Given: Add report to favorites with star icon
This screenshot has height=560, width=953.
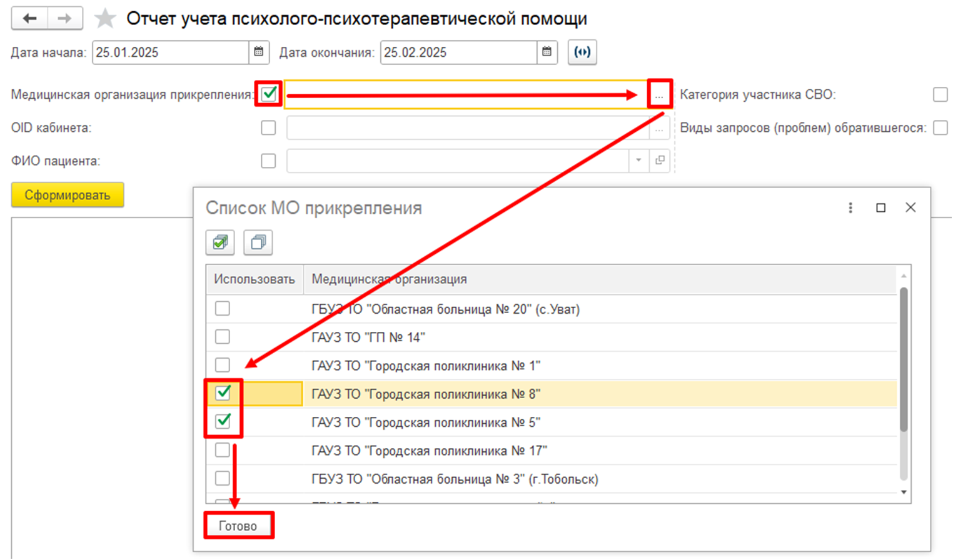Looking at the screenshot, I should [105, 19].
